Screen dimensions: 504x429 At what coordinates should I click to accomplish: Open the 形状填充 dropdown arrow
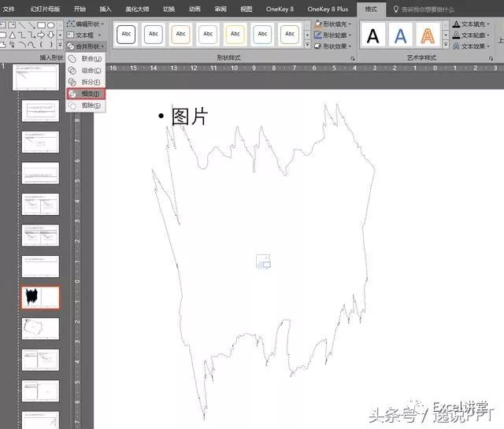(x=350, y=24)
